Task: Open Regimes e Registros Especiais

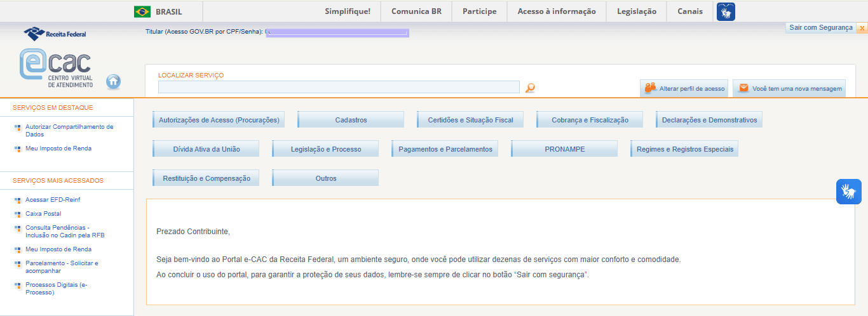Action: tap(684, 149)
